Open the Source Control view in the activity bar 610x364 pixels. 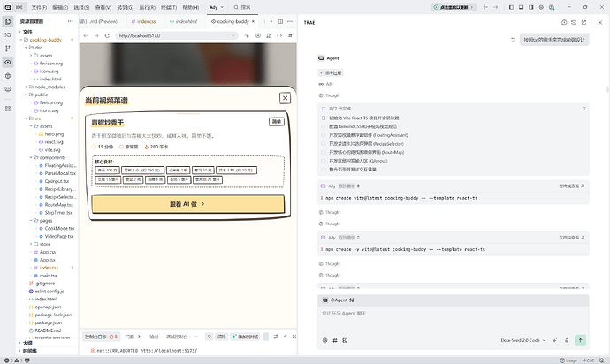(x=8, y=49)
